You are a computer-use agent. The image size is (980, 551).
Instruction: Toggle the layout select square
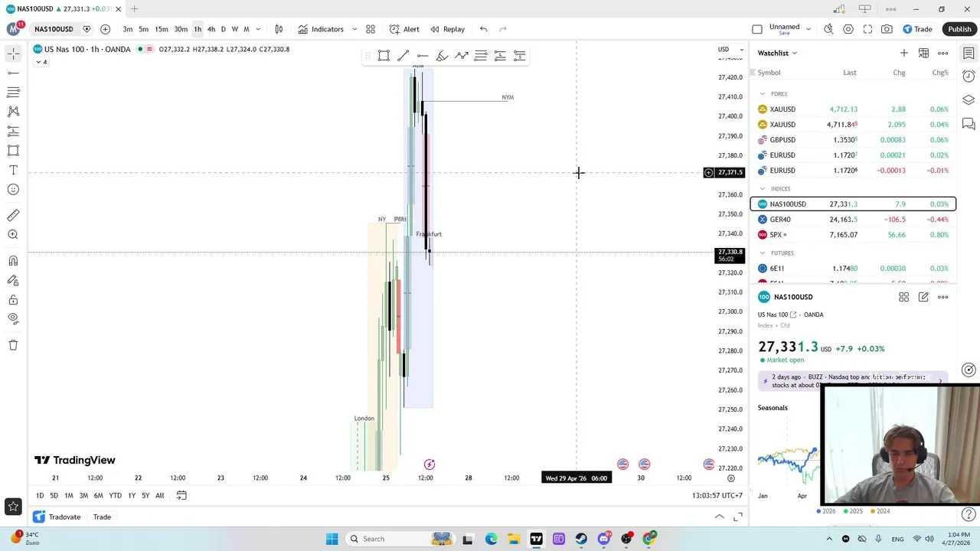757,29
